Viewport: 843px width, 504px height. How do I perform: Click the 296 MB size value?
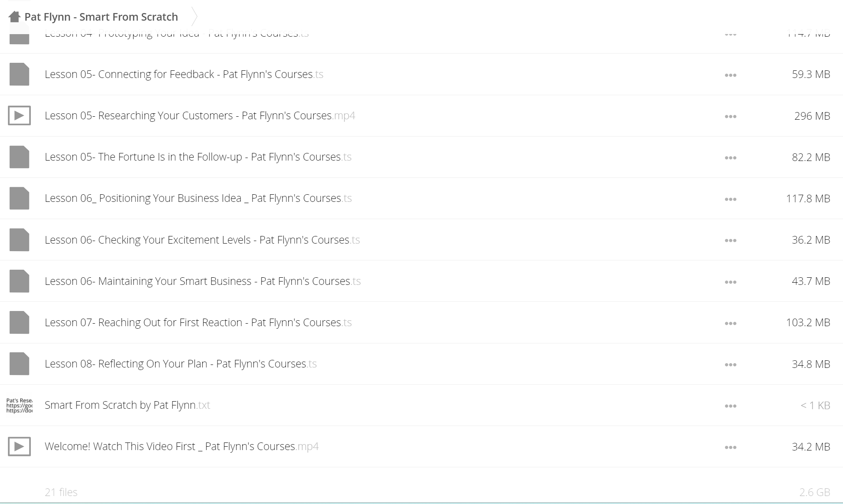pyautogui.click(x=812, y=116)
